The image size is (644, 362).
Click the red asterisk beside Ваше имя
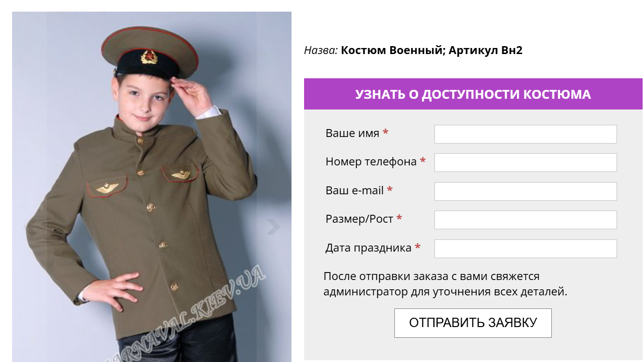point(386,133)
